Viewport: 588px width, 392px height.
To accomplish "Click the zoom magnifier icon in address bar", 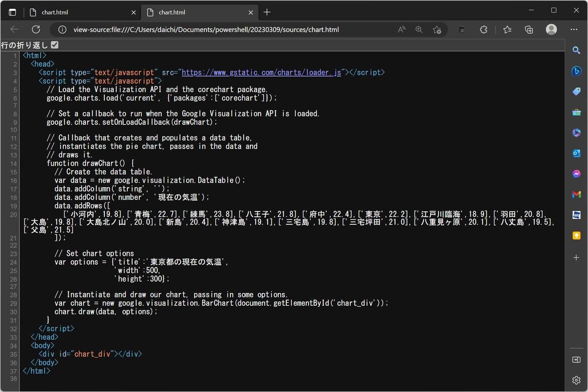I will (x=419, y=29).
